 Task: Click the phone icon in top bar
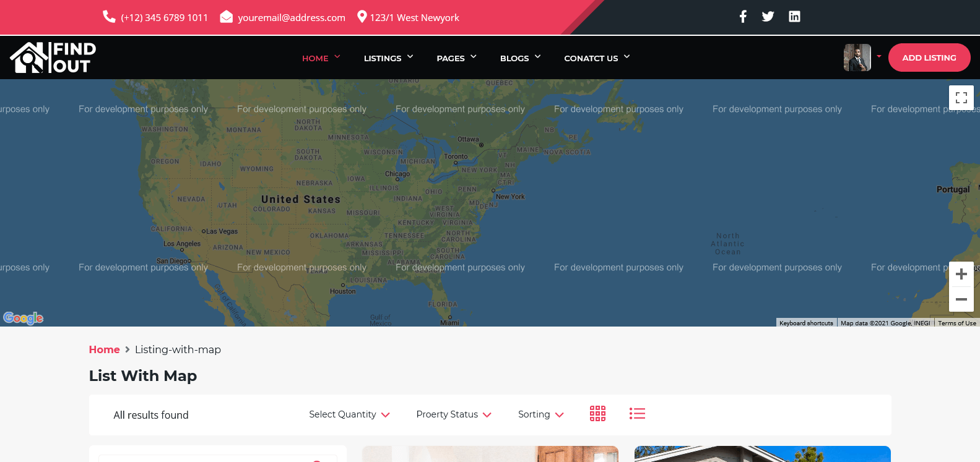click(x=109, y=17)
